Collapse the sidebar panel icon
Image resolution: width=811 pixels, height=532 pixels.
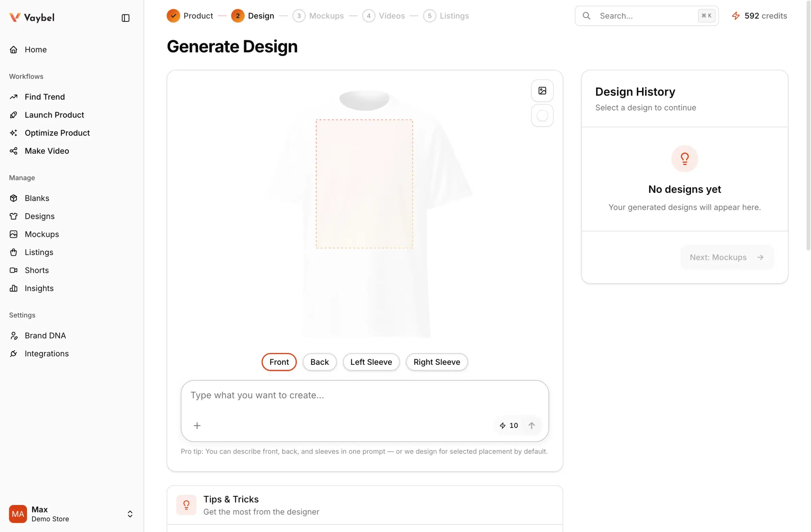coord(125,18)
